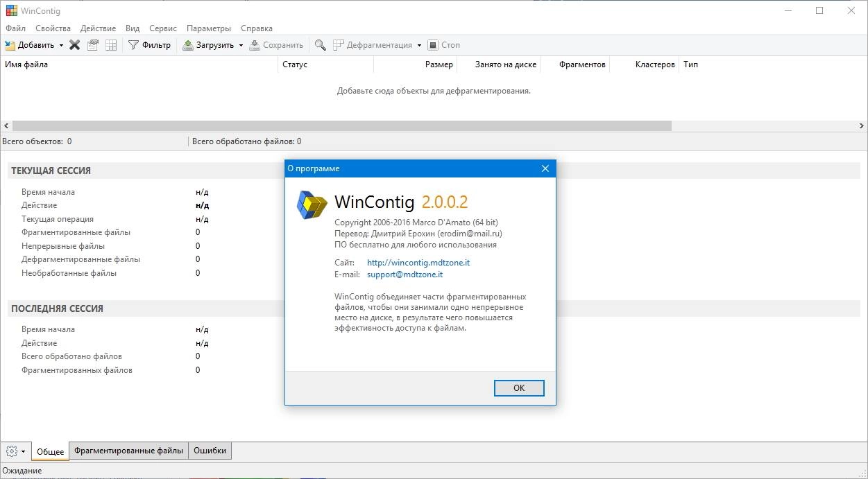Click the Загрузить (Load) toolbar button

208,45
